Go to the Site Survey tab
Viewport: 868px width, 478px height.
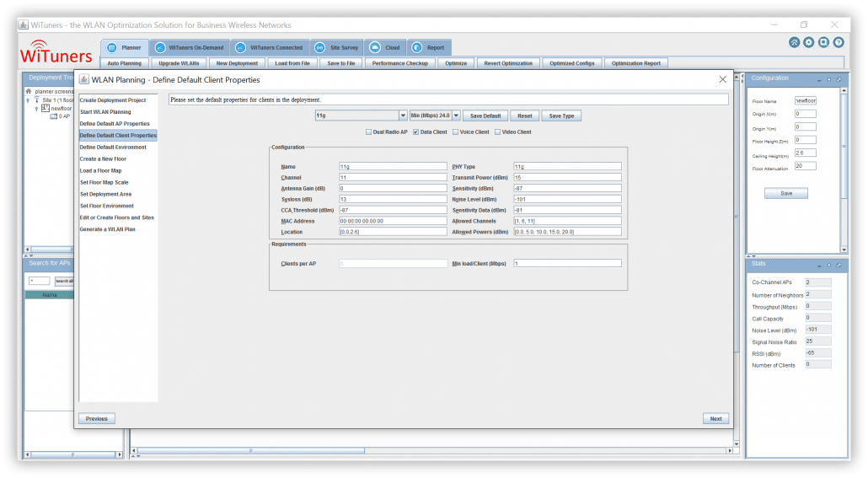coord(336,48)
